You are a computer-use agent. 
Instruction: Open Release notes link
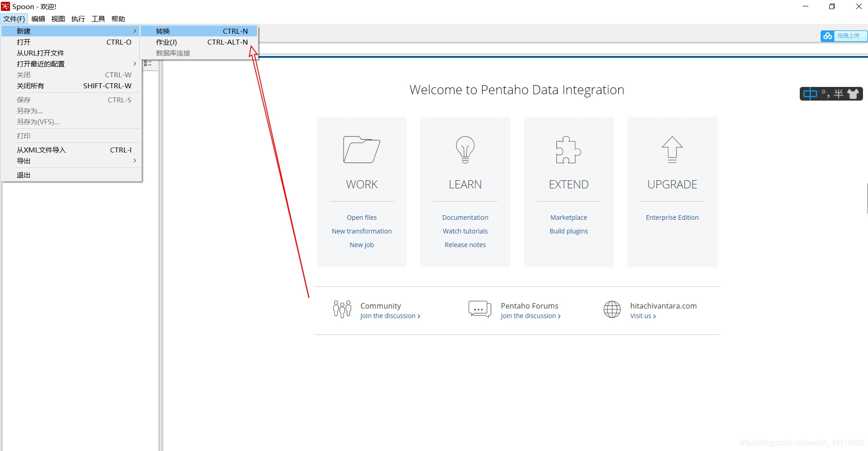click(x=465, y=245)
